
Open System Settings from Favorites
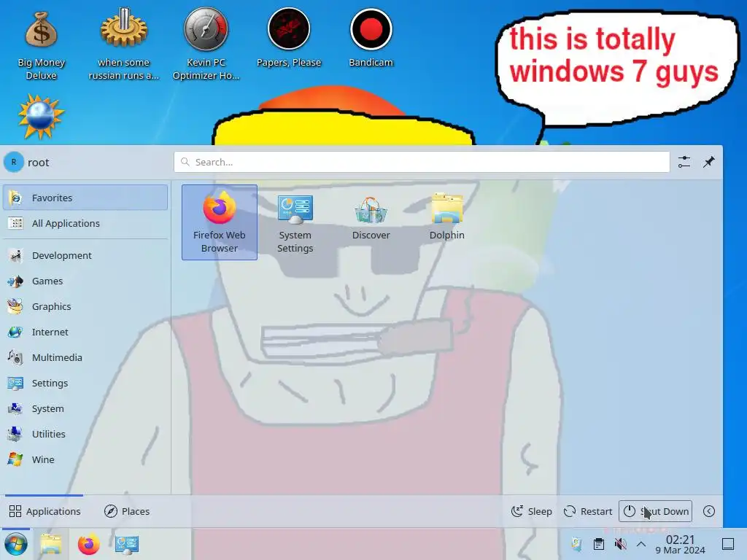(295, 222)
